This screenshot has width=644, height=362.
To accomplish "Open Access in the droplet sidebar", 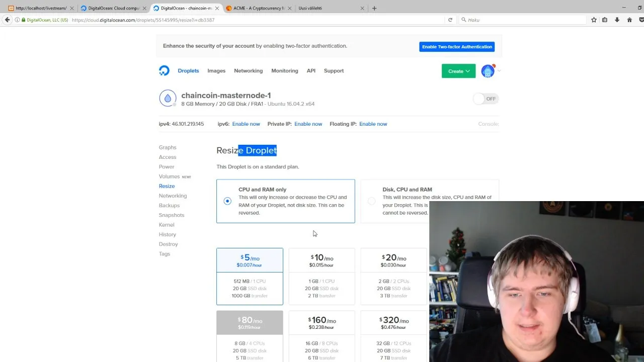I will pyautogui.click(x=168, y=157).
